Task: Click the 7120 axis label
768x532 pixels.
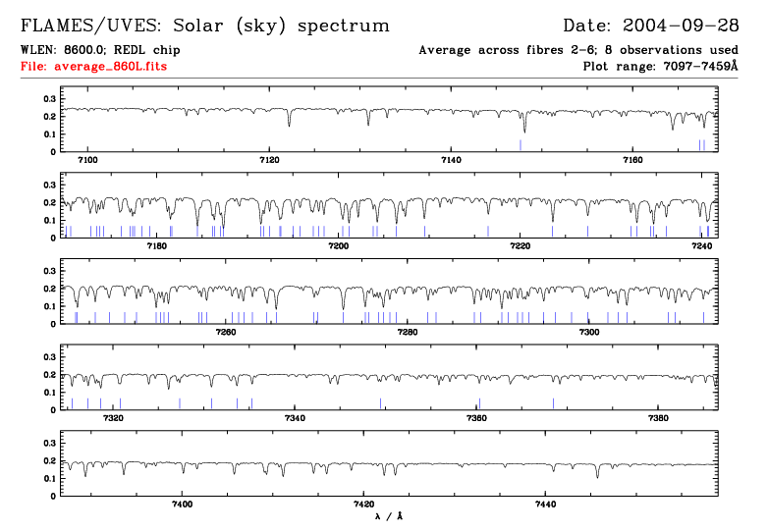Action: click(x=269, y=160)
